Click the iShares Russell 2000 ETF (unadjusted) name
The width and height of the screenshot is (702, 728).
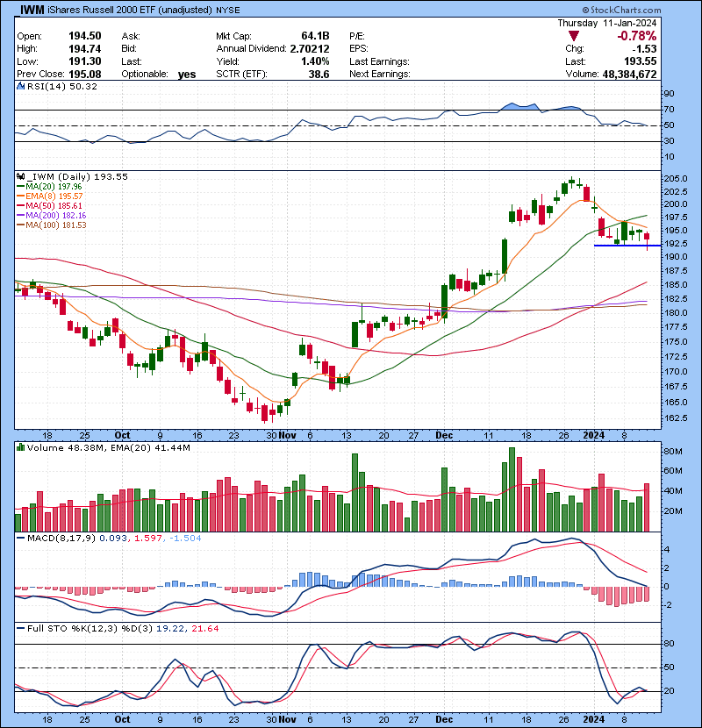(x=130, y=10)
